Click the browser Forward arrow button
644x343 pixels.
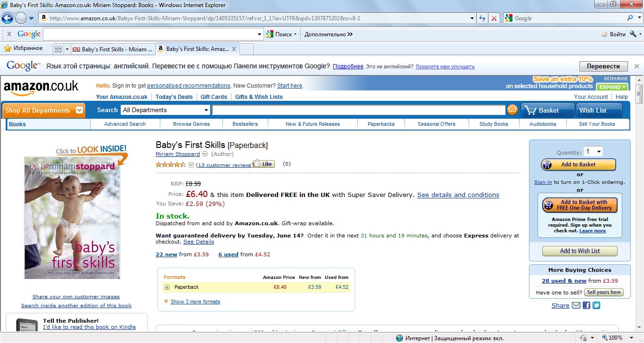tap(21, 18)
